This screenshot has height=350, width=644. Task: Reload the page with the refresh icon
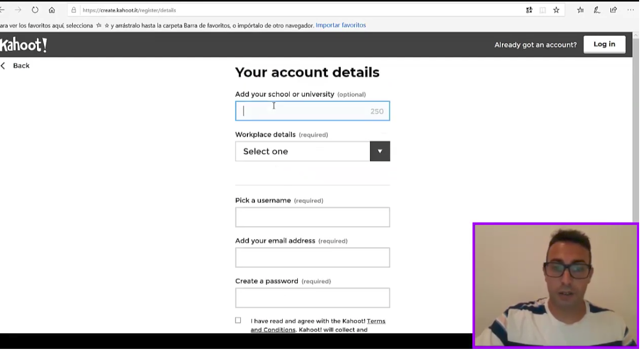(x=35, y=10)
